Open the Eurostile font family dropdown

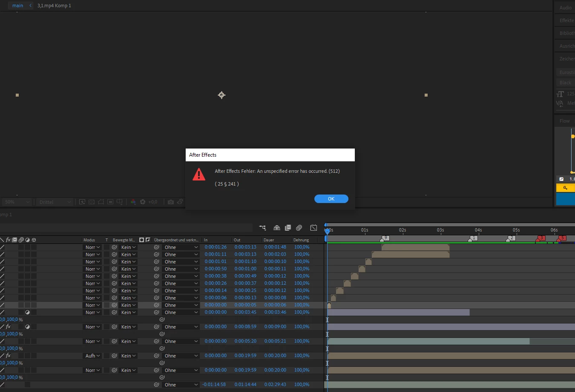click(566, 72)
